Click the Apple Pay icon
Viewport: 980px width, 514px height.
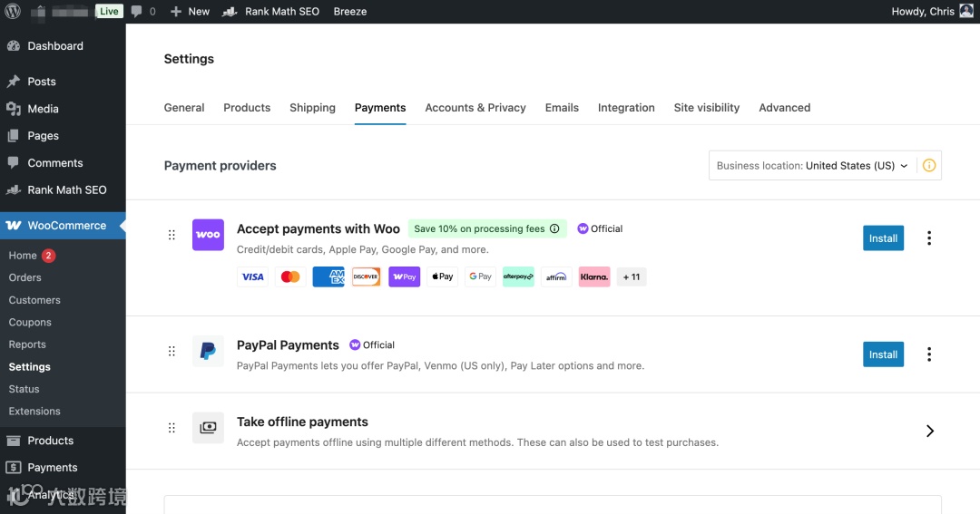pyautogui.click(x=443, y=276)
